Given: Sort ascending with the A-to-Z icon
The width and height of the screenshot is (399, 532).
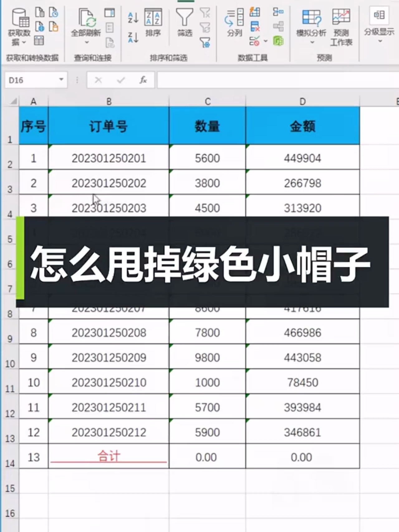Looking at the screenshot, I should (x=133, y=17).
